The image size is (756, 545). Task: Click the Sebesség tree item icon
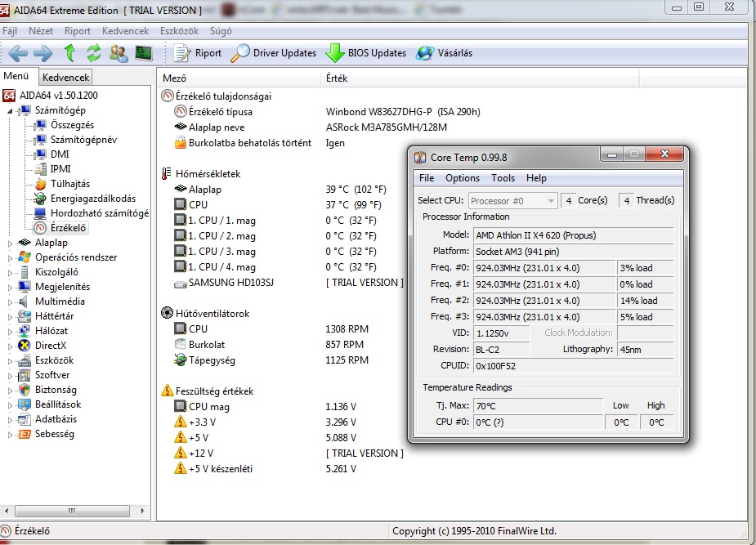pos(25,434)
